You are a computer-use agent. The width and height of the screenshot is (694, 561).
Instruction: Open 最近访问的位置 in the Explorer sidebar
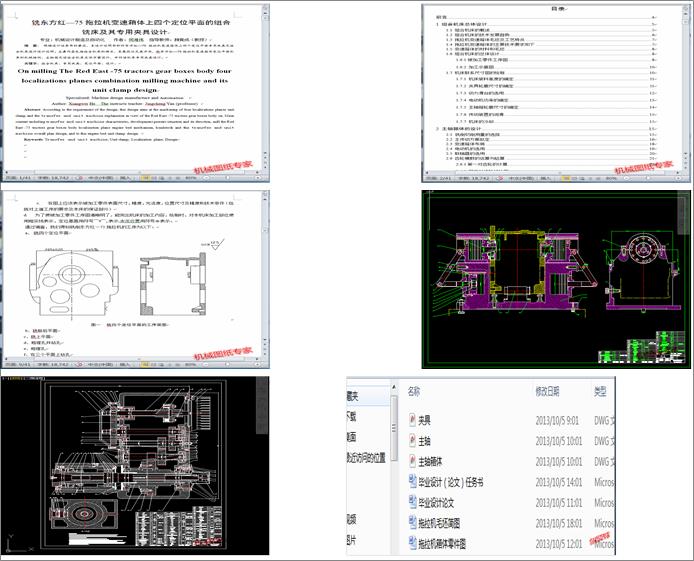pyautogui.click(x=366, y=457)
